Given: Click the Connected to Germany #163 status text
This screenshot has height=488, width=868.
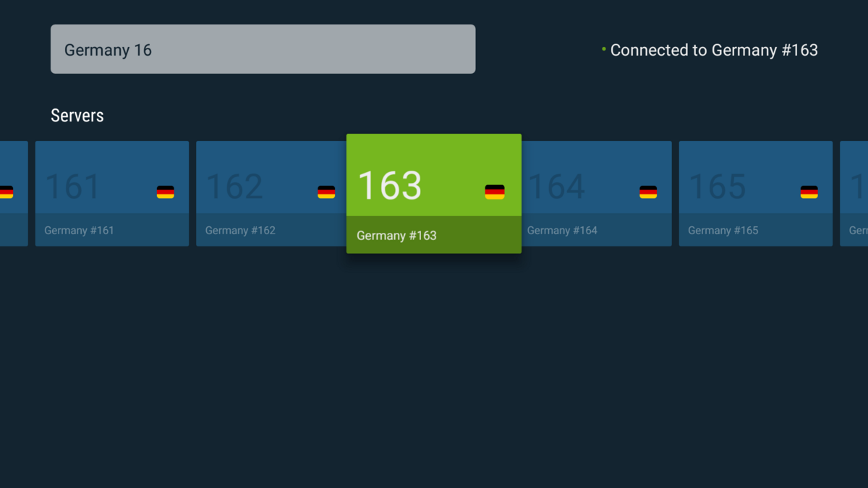Looking at the screenshot, I should tap(714, 50).
